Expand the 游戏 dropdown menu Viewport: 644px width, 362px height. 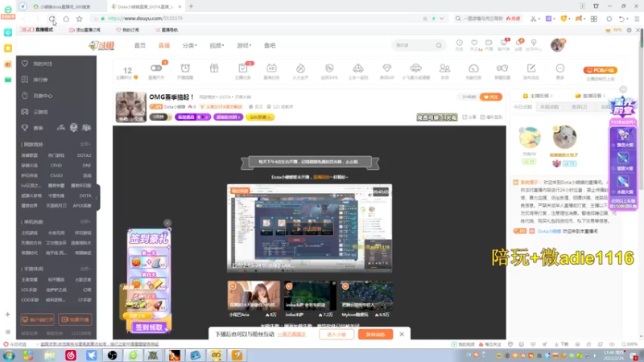[244, 46]
